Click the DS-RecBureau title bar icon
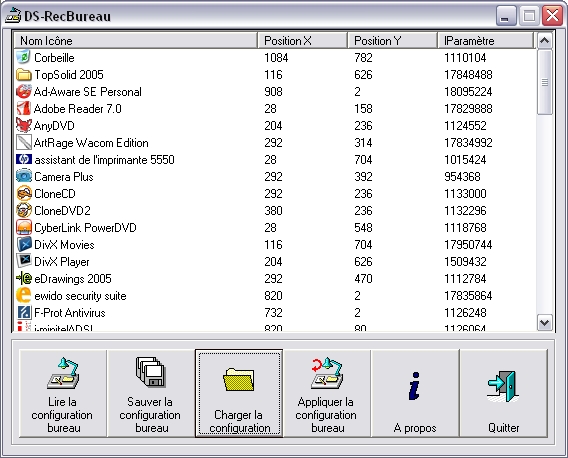 pos(13,16)
